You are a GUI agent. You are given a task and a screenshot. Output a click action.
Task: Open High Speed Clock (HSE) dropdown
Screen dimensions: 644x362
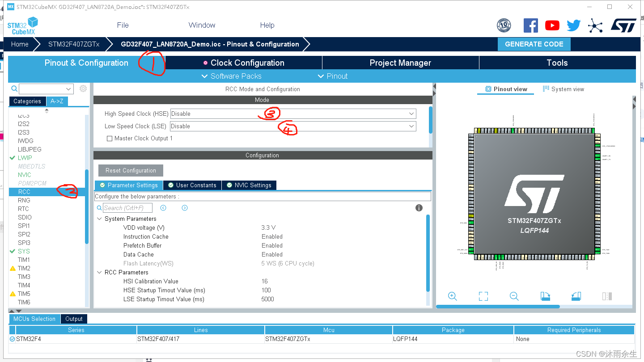[x=293, y=114]
